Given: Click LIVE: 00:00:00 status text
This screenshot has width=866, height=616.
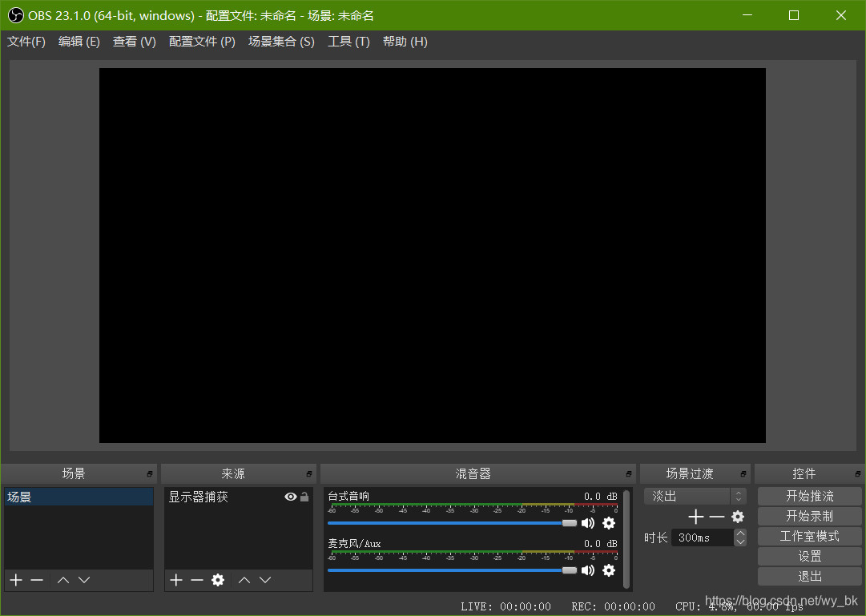Looking at the screenshot, I should click(506, 606).
